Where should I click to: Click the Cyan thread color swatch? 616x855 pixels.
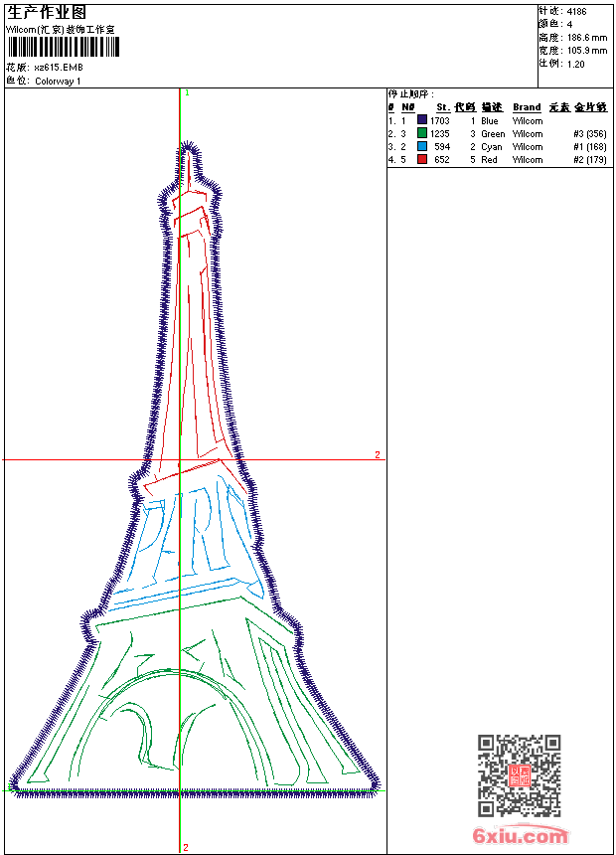click(x=422, y=146)
